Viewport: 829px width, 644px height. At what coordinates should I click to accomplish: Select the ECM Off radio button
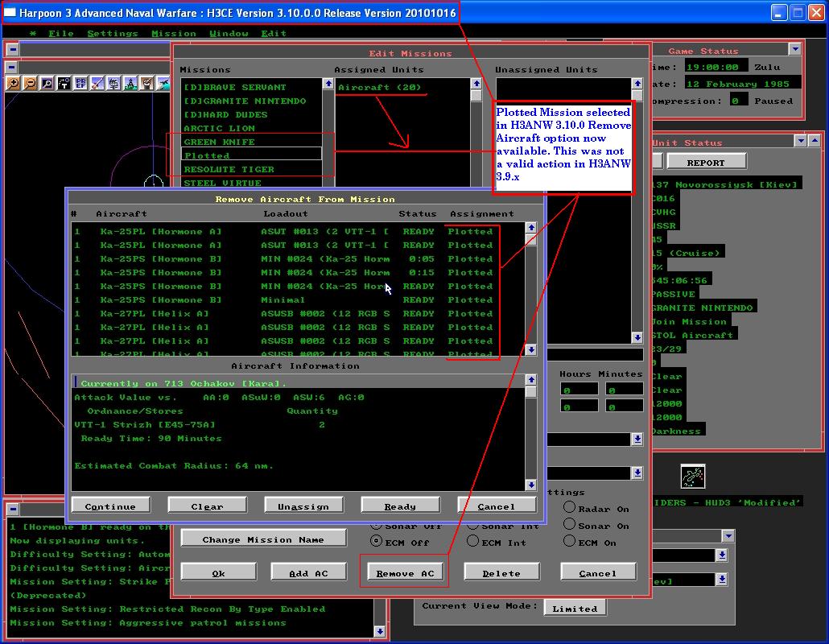[376, 541]
